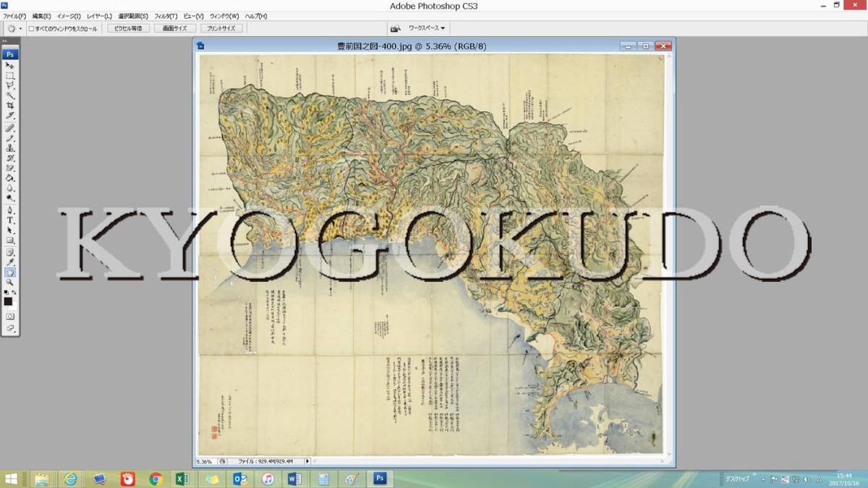Select the Rectangular Marquee tool

(10, 75)
